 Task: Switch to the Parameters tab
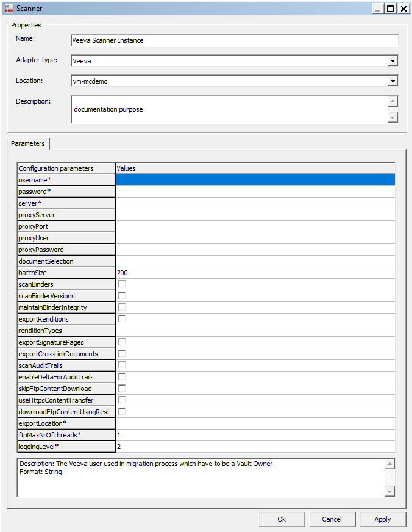28,143
